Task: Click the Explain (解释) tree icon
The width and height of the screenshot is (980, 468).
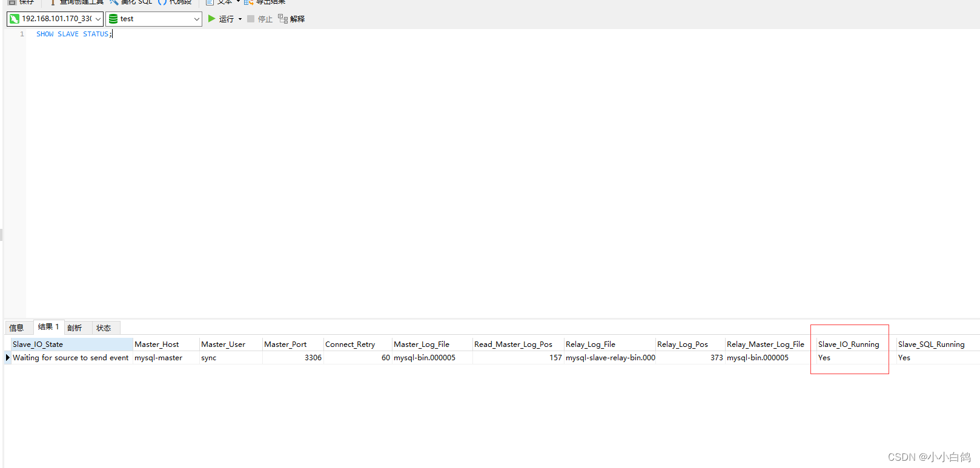Action: (283, 19)
